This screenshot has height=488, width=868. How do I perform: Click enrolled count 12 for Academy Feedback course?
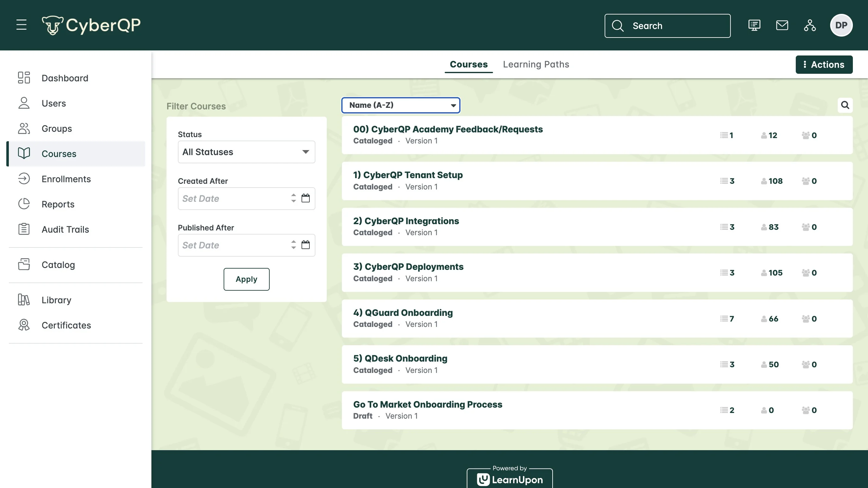point(773,135)
